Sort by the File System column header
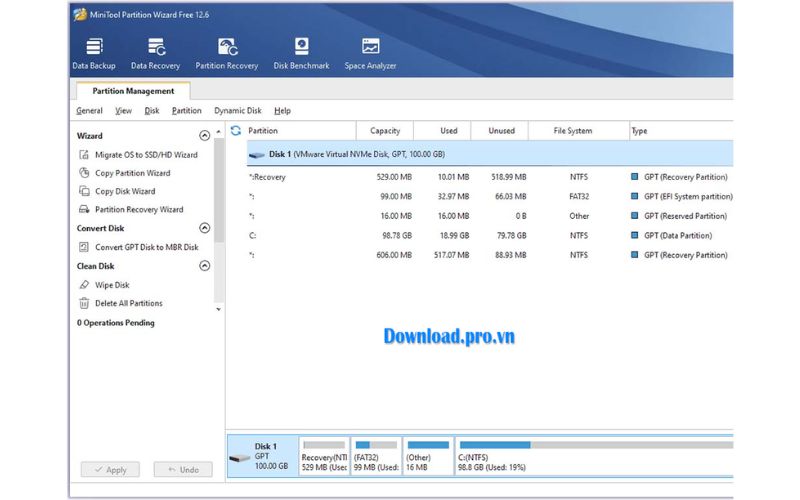This screenshot has height=500, width=800. (x=573, y=131)
